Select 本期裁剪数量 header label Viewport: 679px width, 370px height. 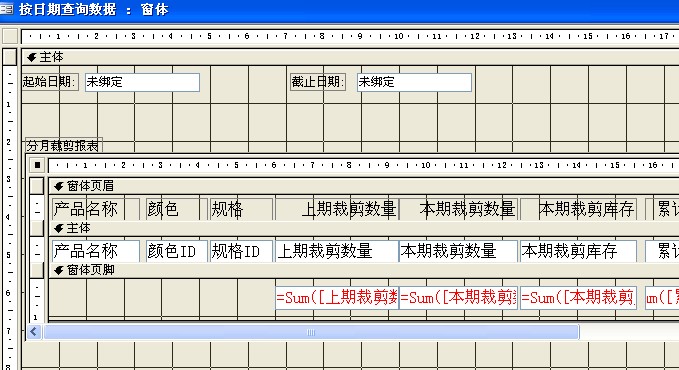(x=459, y=209)
